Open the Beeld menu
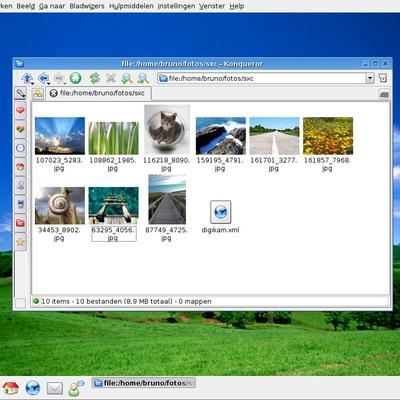This screenshot has height=400, width=400. point(26,6)
